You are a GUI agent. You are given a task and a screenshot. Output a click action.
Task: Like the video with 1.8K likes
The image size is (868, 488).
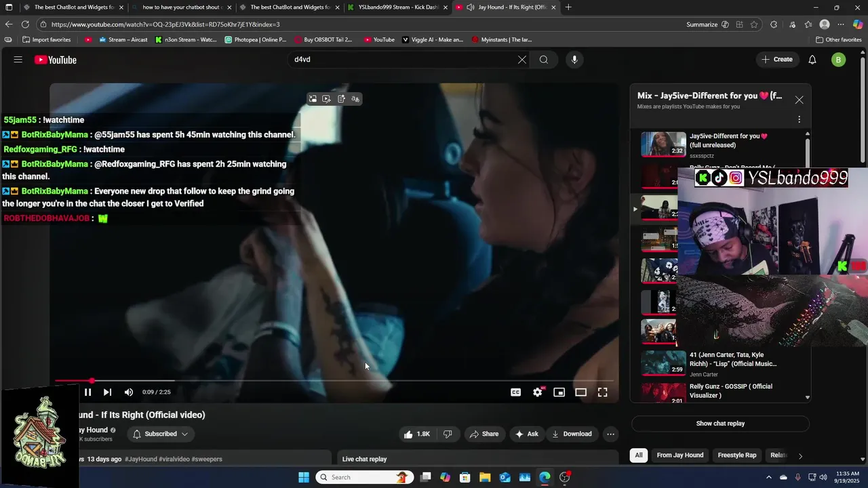pos(418,434)
